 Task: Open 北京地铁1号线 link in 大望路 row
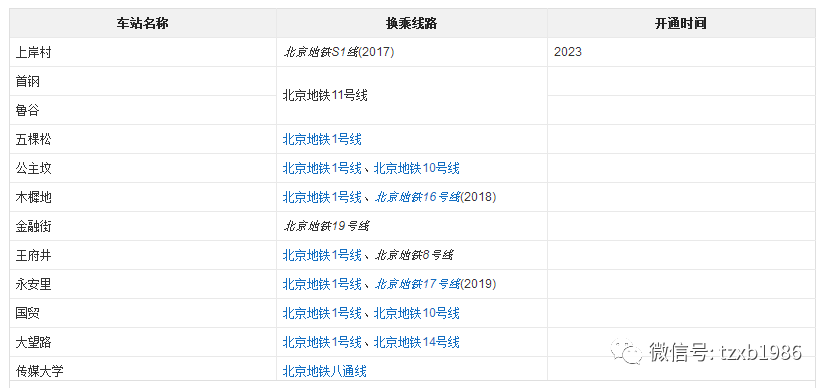322,343
